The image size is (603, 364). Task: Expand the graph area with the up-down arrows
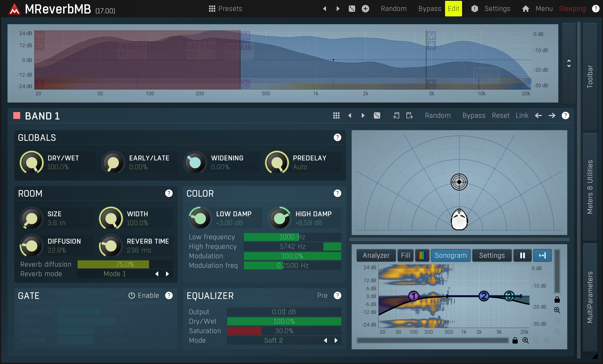(569, 63)
